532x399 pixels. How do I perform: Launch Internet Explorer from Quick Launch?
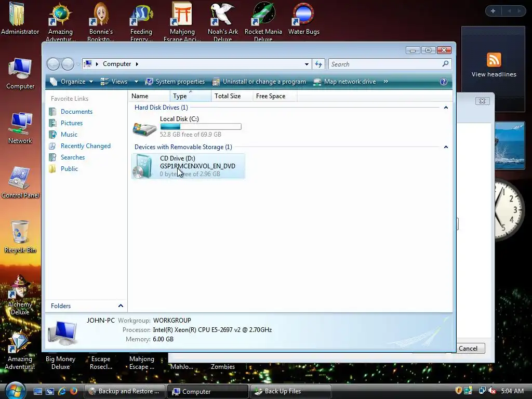62,391
